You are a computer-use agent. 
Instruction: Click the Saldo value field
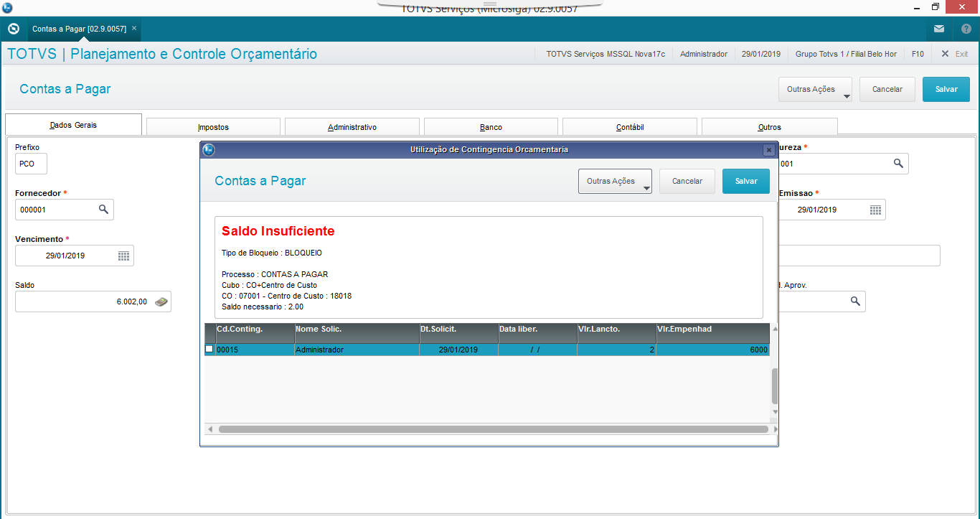[x=93, y=301]
